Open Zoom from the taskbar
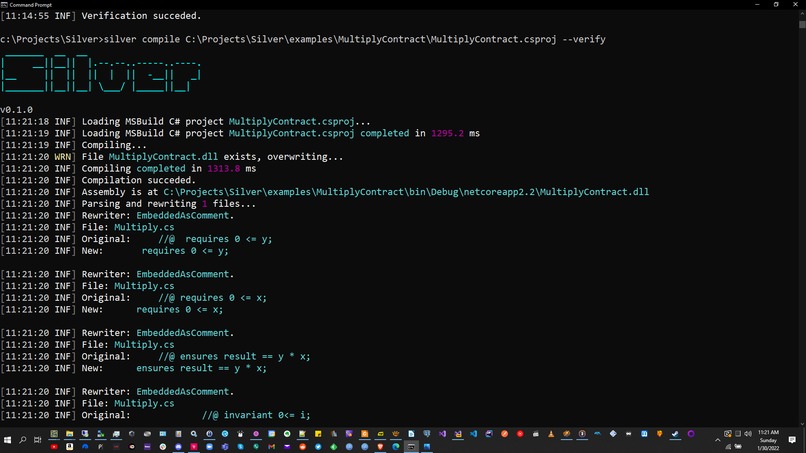This screenshot has width=806, height=453. pos(209,446)
